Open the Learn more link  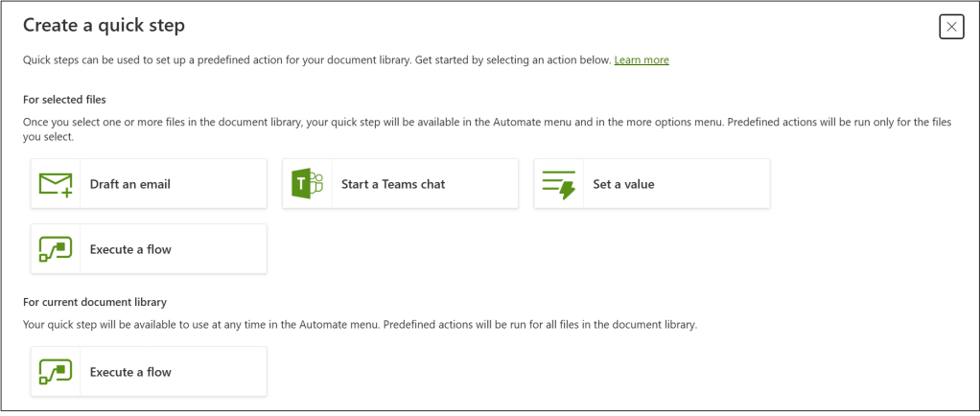[642, 60]
